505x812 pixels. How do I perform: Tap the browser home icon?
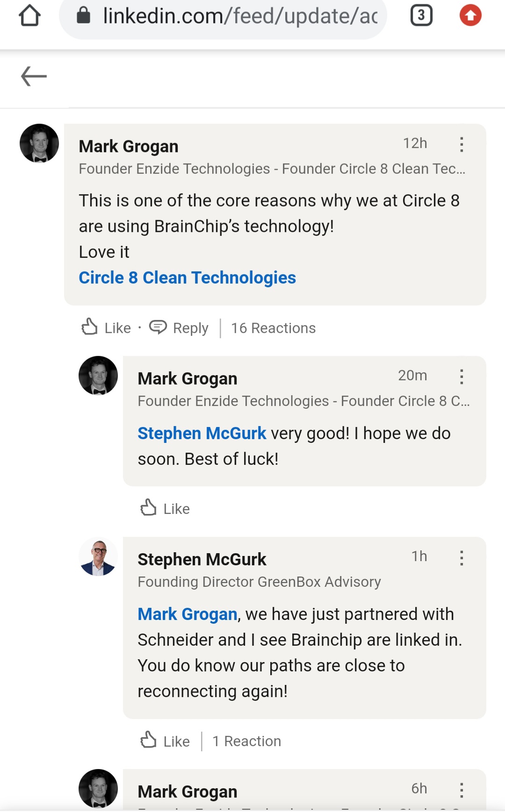[x=29, y=15]
